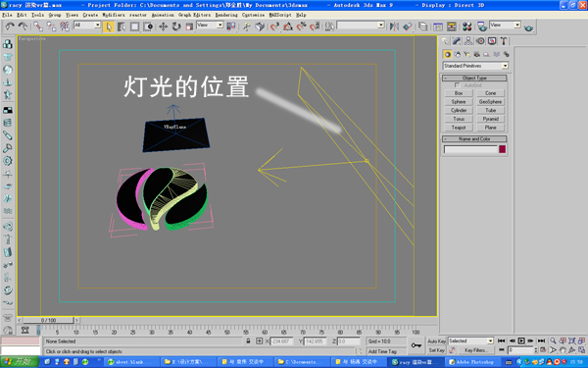The image size is (588, 368).
Task: Open the Utilities hammer tab
Action: coord(504,41)
